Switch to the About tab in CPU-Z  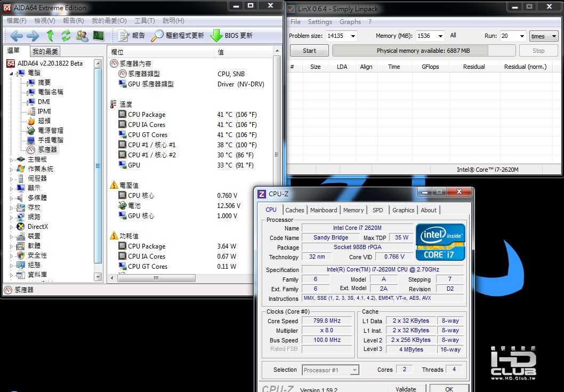tap(429, 210)
